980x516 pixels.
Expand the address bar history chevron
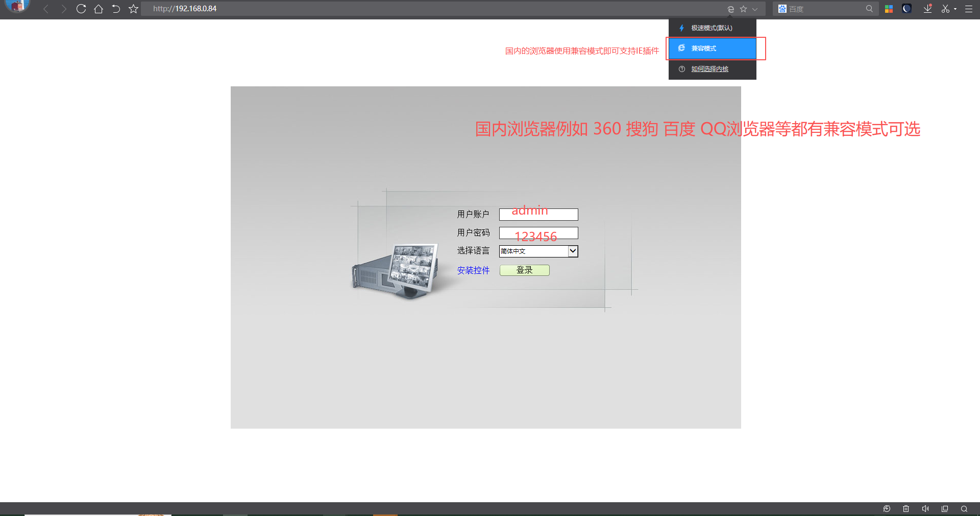click(755, 9)
